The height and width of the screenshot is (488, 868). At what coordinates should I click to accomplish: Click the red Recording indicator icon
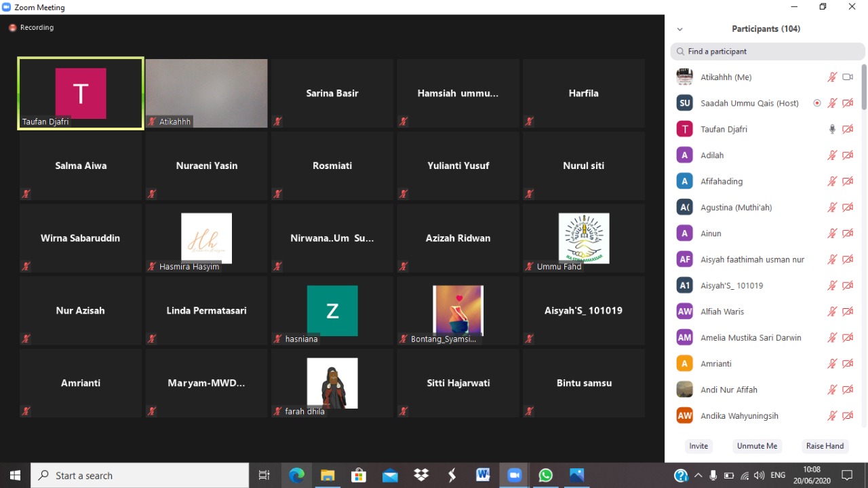click(12, 28)
